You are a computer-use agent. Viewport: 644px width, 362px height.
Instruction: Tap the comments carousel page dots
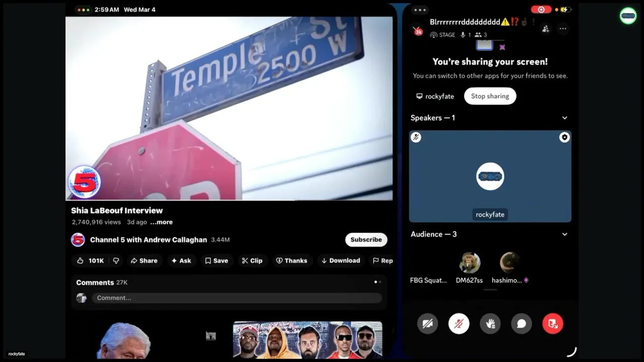pyautogui.click(x=377, y=282)
